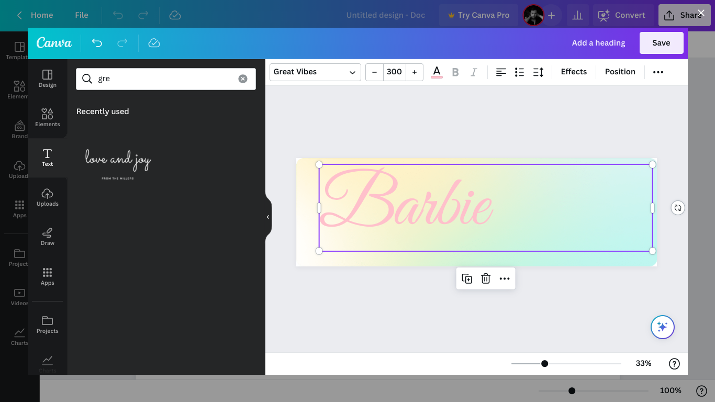Open the Draw tool panel

coord(47,237)
